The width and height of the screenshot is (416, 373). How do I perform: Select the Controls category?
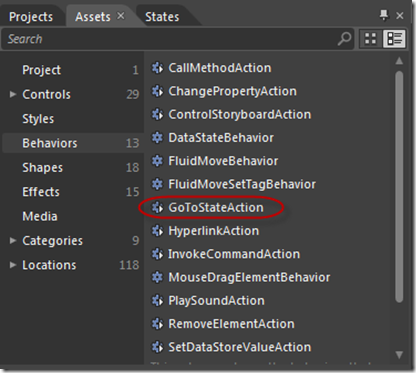[x=47, y=94]
